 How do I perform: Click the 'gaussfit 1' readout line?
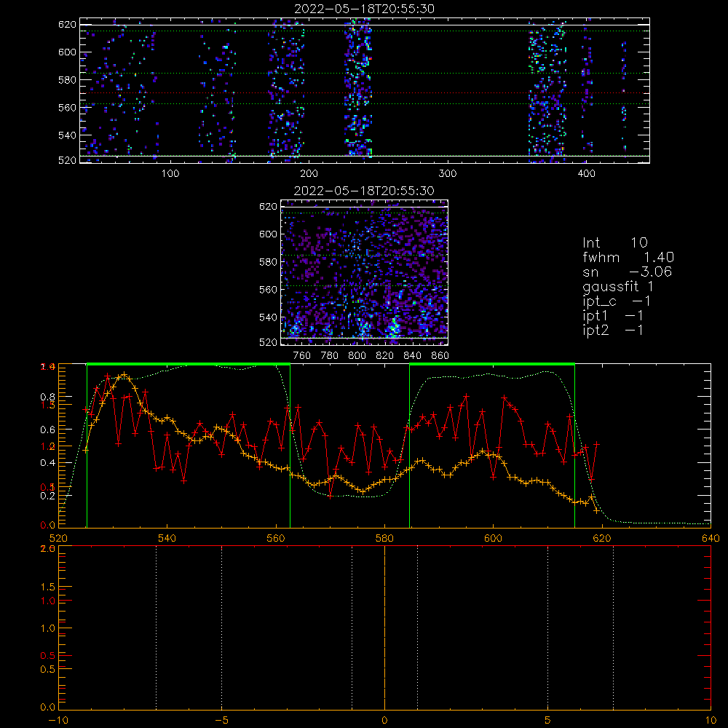[x=617, y=286]
